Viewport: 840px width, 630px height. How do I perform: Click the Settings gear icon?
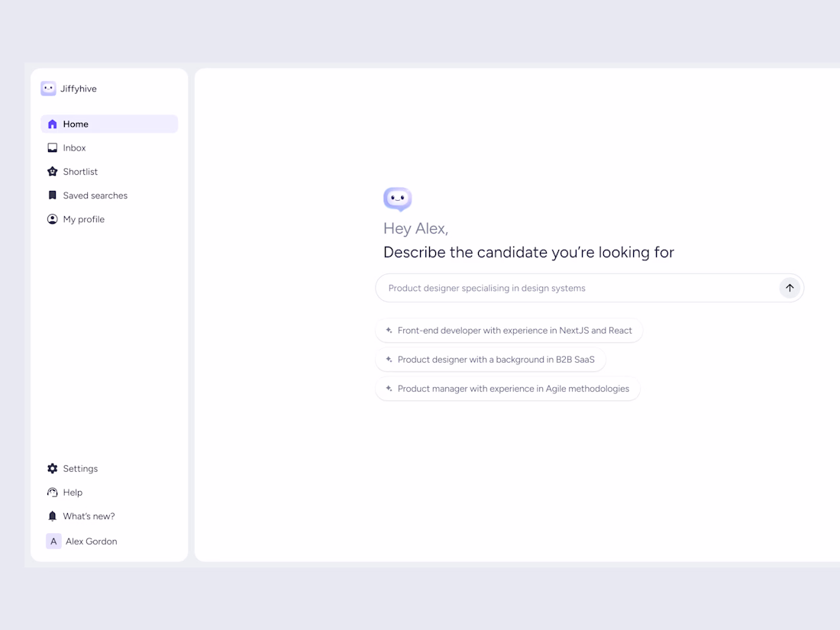[53, 469]
